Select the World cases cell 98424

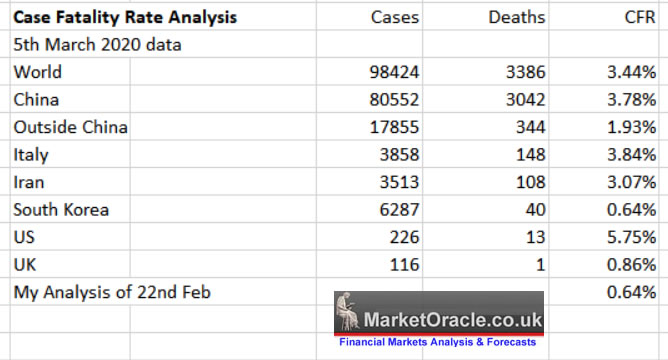pos(369,72)
